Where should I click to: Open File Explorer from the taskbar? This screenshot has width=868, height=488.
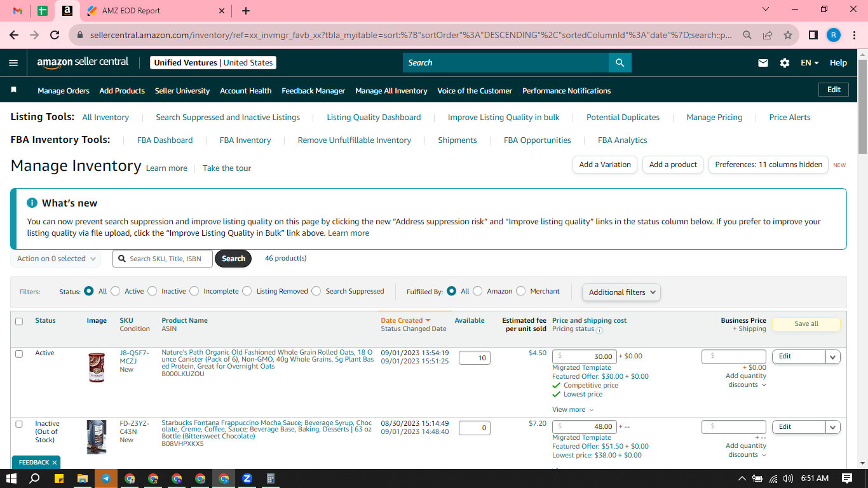[x=83, y=478]
